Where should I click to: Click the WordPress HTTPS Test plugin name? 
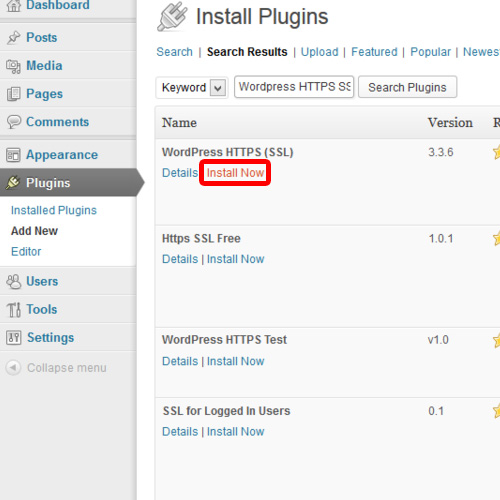(224, 340)
